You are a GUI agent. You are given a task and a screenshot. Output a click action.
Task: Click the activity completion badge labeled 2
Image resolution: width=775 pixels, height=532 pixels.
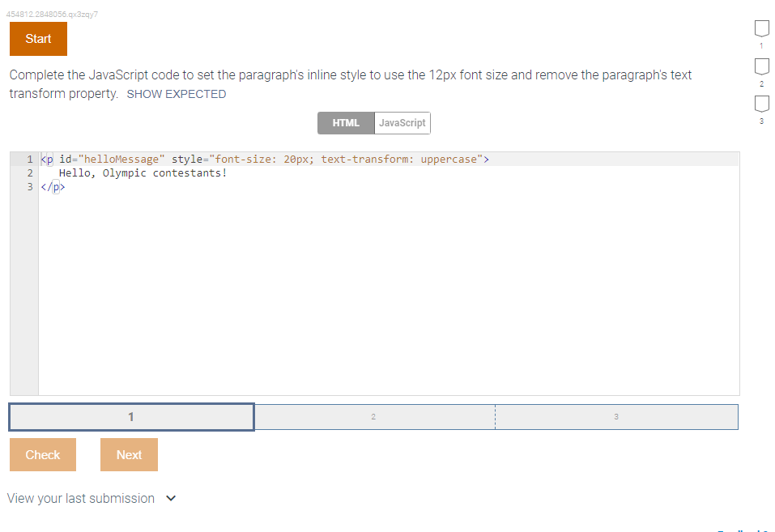click(760, 65)
